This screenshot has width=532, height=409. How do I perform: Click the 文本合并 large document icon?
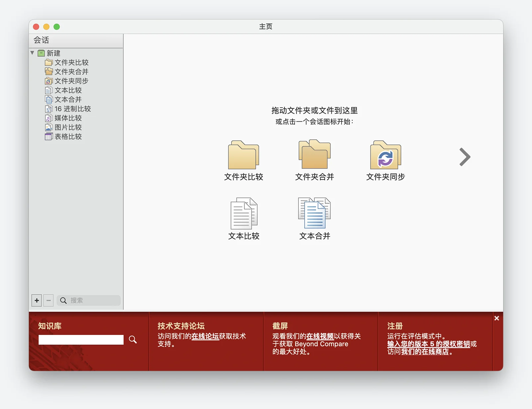pyautogui.click(x=314, y=213)
